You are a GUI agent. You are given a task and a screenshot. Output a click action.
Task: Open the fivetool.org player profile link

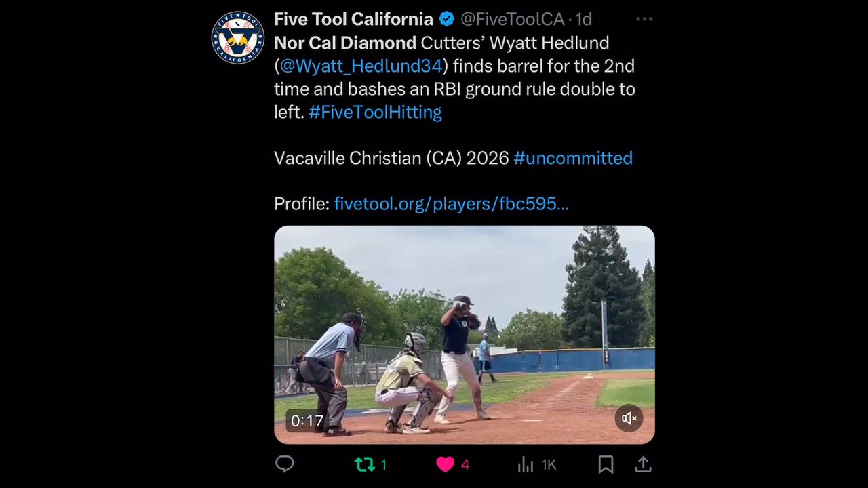point(451,204)
